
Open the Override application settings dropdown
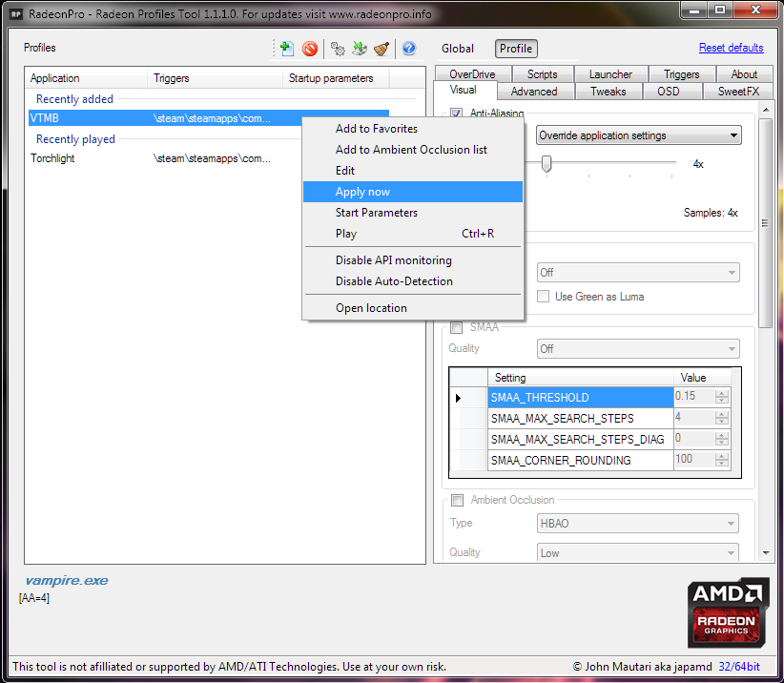click(638, 135)
